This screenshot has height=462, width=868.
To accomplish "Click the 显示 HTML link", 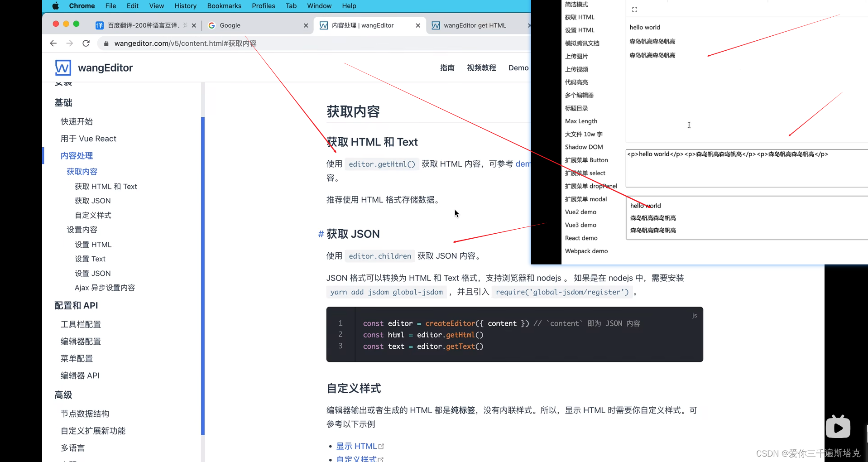I will 356,446.
